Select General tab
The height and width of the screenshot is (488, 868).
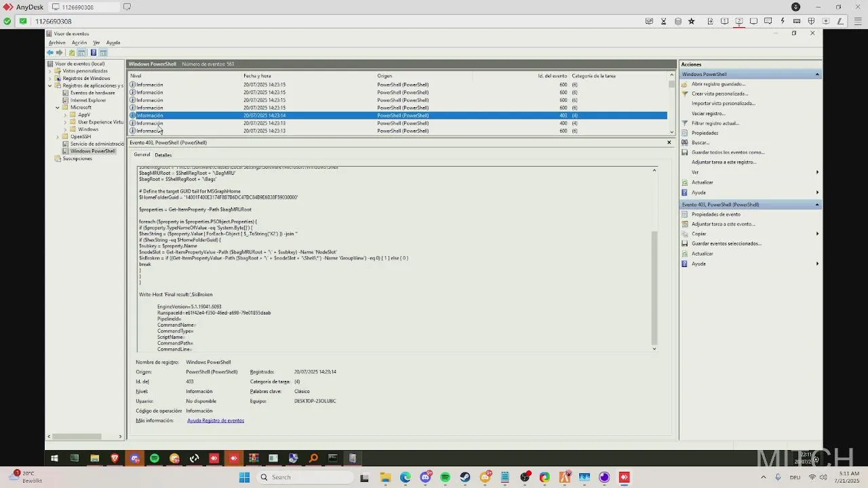click(142, 155)
